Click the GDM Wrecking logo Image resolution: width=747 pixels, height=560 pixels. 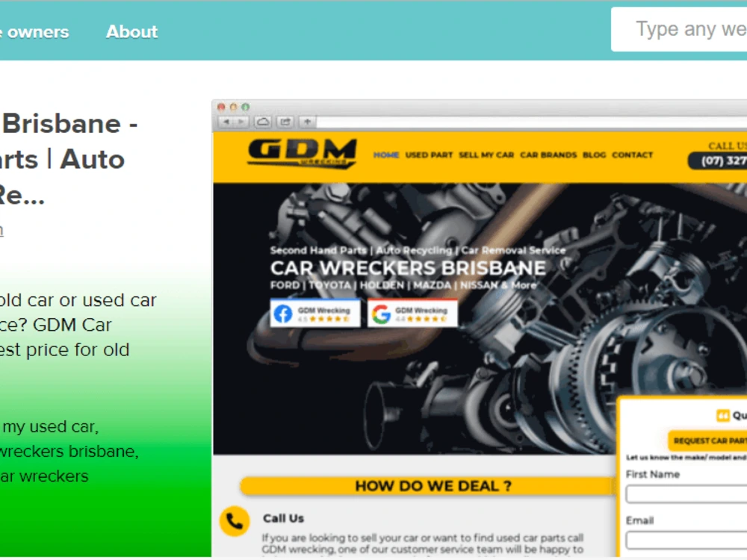pos(302,154)
